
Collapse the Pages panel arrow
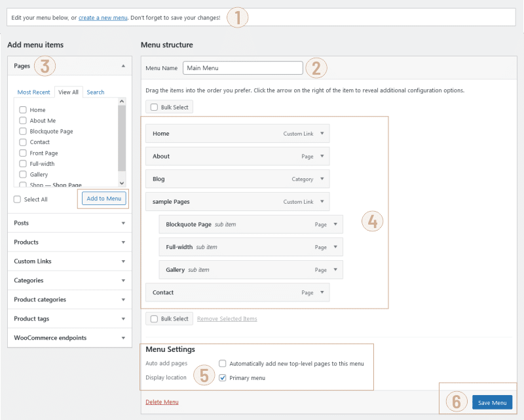point(123,66)
